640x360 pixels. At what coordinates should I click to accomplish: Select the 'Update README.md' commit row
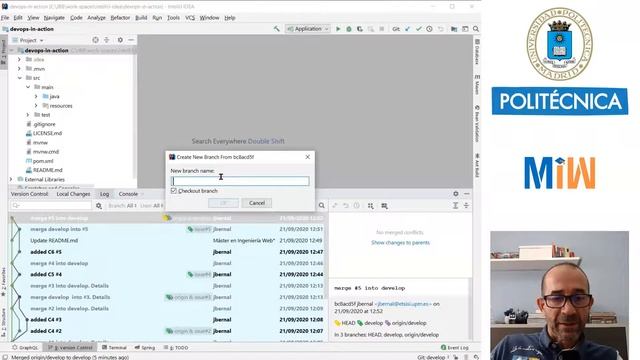click(x=167, y=240)
